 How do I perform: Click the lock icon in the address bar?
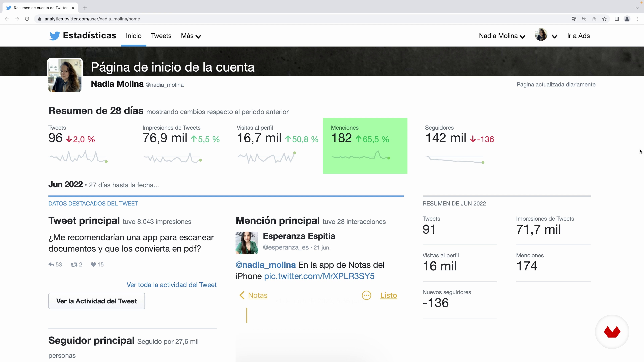[x=40, y=19]
